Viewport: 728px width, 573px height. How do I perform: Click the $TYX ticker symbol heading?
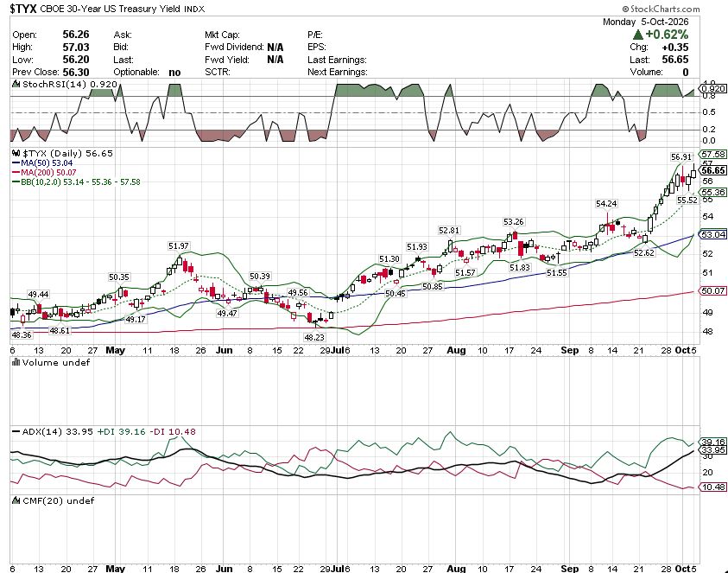pos(23,9)
